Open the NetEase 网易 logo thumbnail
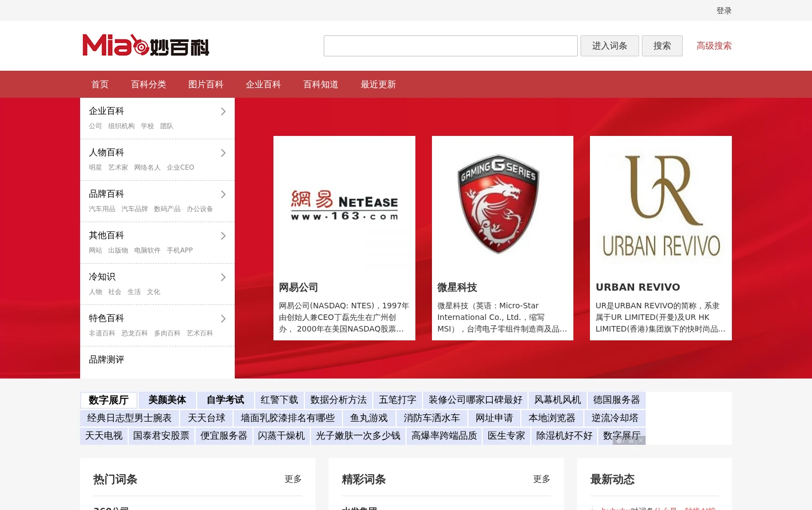The height and width of the screenshot is (510, 812). (x=344, y=206)
